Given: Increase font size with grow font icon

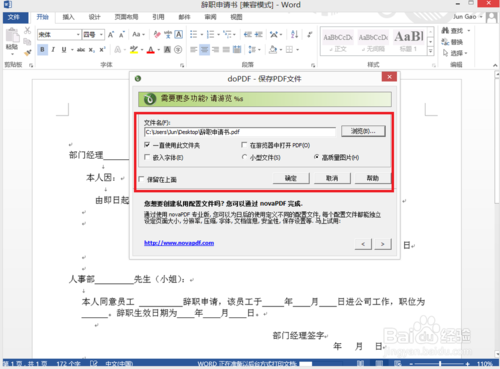Looking at the screenshot, I should 111,34.
